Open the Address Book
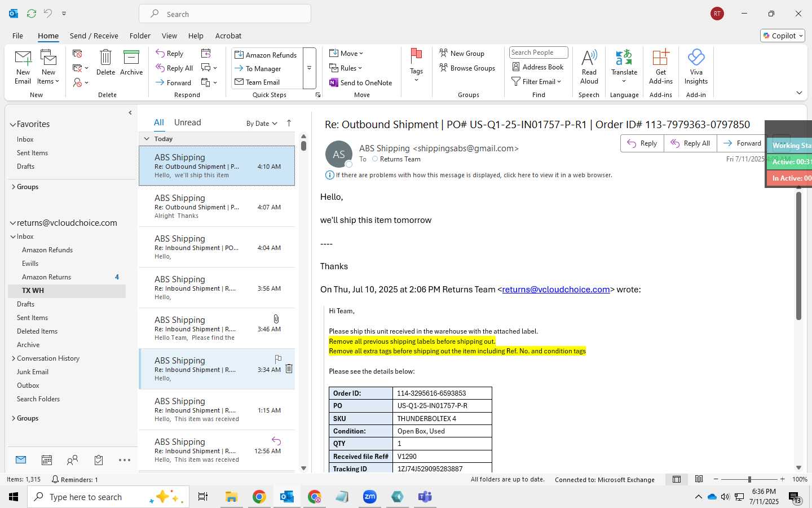 click(x=538, y=67)
